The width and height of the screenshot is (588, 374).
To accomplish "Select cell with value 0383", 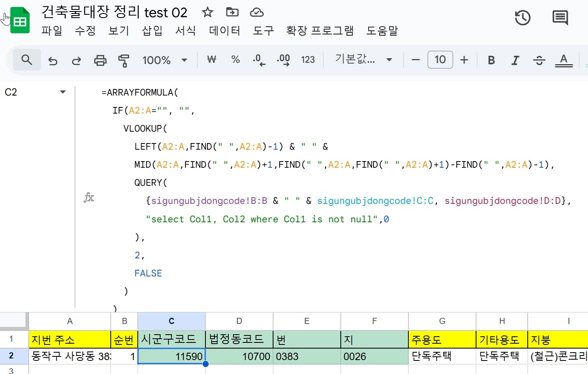I will tap(307, 356).
